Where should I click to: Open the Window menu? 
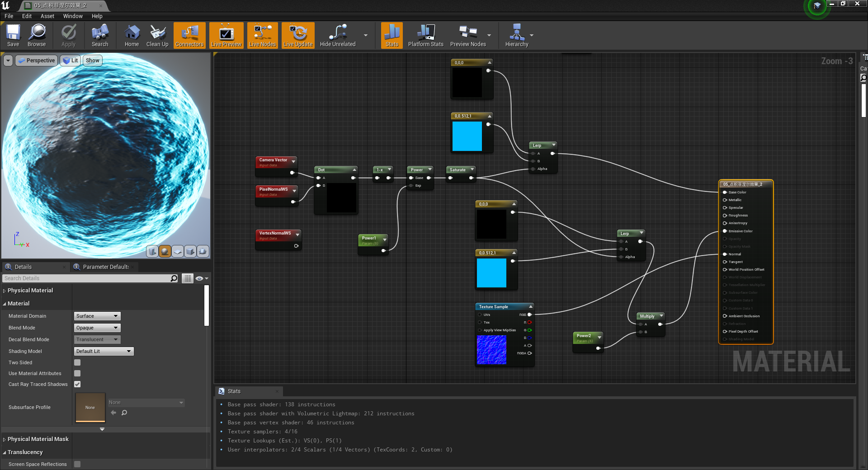coord(72,16)
